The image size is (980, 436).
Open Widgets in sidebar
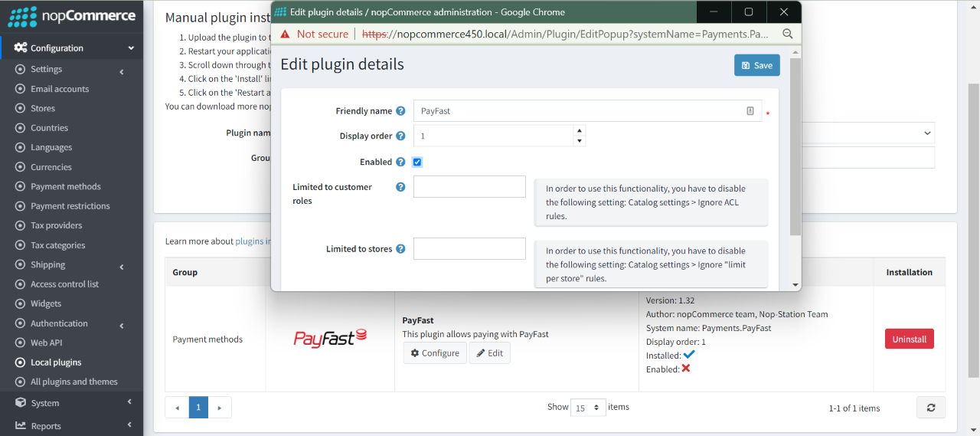click(46, 304)
